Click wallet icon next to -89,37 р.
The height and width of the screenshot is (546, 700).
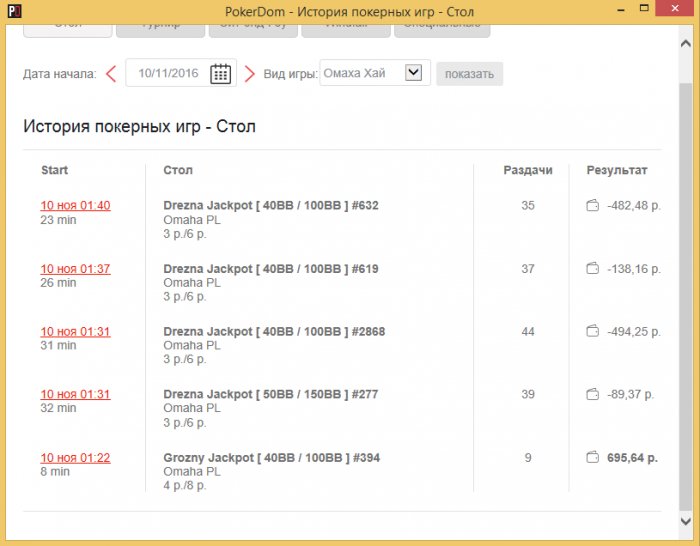592,394
